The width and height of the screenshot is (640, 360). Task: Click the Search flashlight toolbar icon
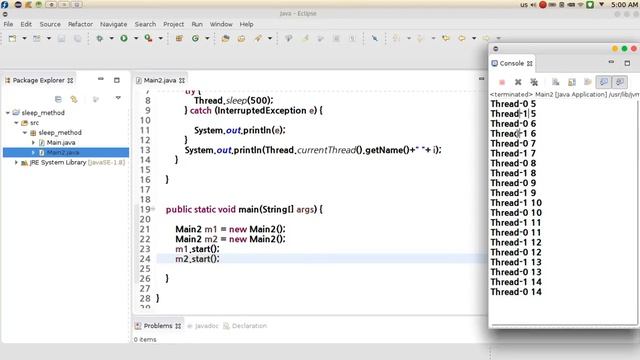[258, 38]
